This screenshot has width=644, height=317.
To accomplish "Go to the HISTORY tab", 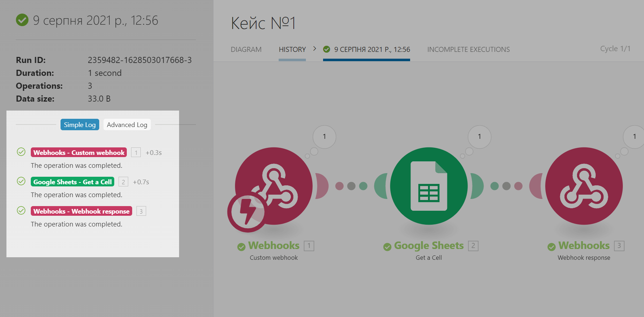I will tap(292, 49).
